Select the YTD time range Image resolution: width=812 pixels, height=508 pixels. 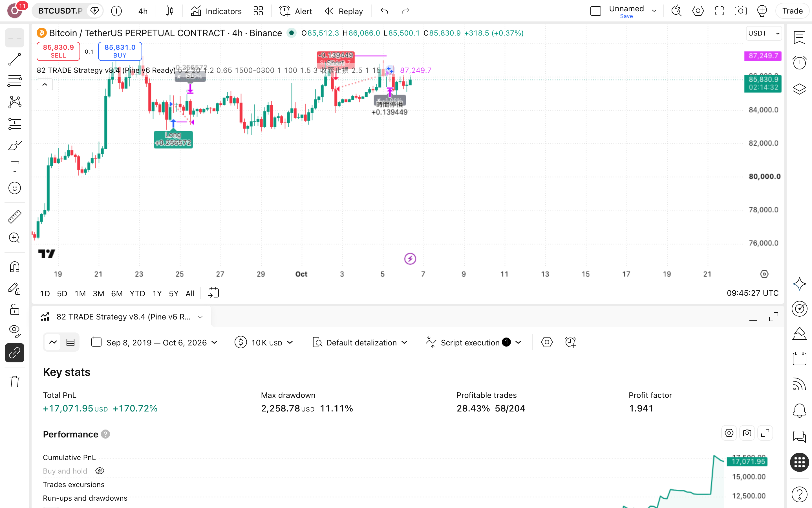coord(137,293)
